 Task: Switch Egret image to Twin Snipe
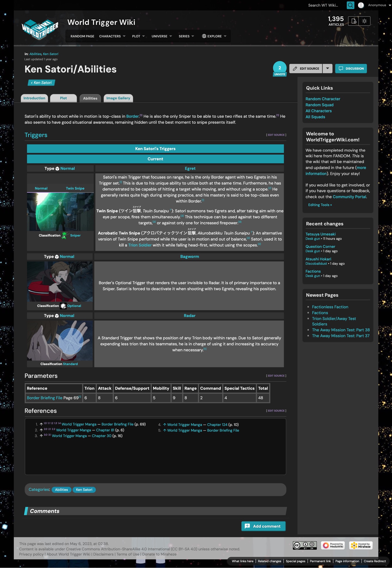(x=75, y=188)
